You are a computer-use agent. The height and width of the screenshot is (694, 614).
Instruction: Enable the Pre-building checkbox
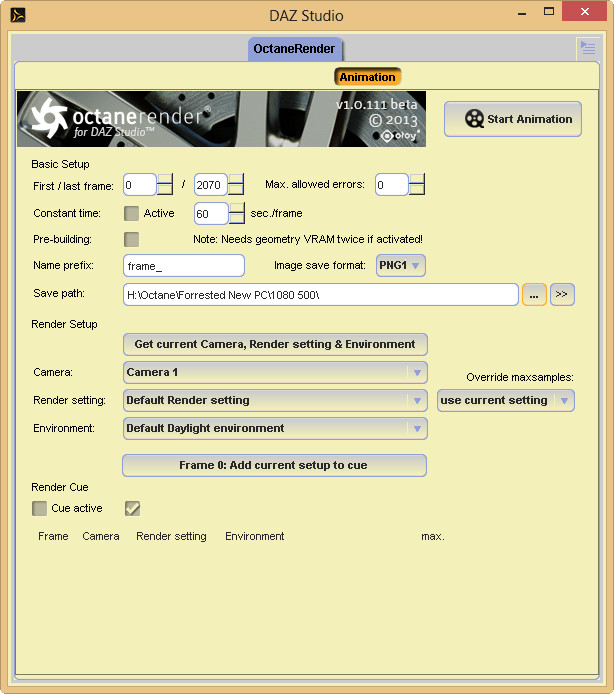(x=131, y=239)
